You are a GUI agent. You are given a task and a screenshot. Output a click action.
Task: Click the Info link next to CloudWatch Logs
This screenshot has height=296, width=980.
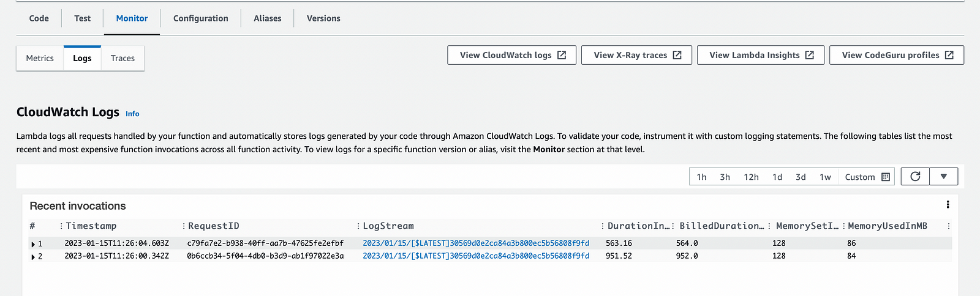[x=132, y=114]
